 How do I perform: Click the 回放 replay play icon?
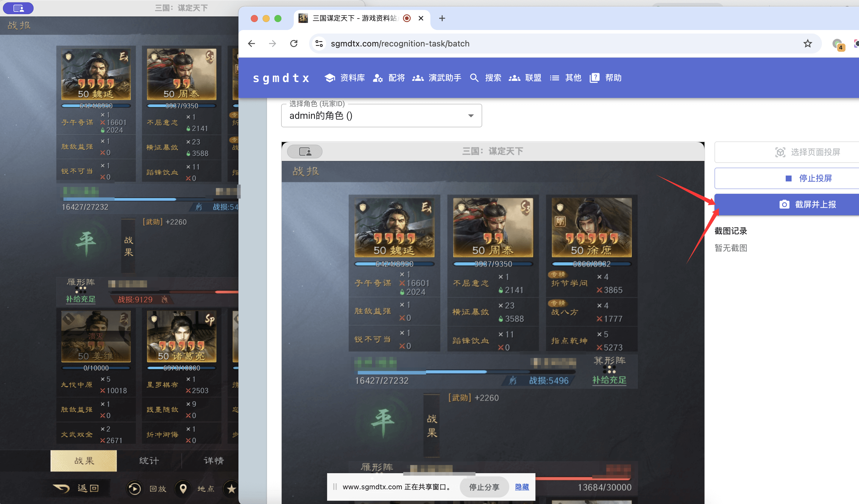pyautogui.click(x=134, y=489)
